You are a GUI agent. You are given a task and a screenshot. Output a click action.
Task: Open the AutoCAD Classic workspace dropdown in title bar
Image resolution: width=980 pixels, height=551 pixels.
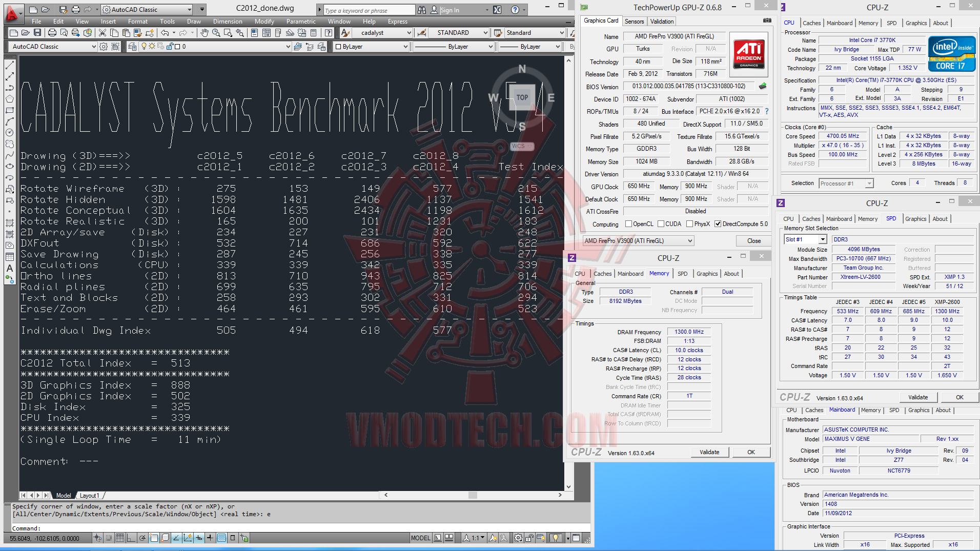[189, 10]
